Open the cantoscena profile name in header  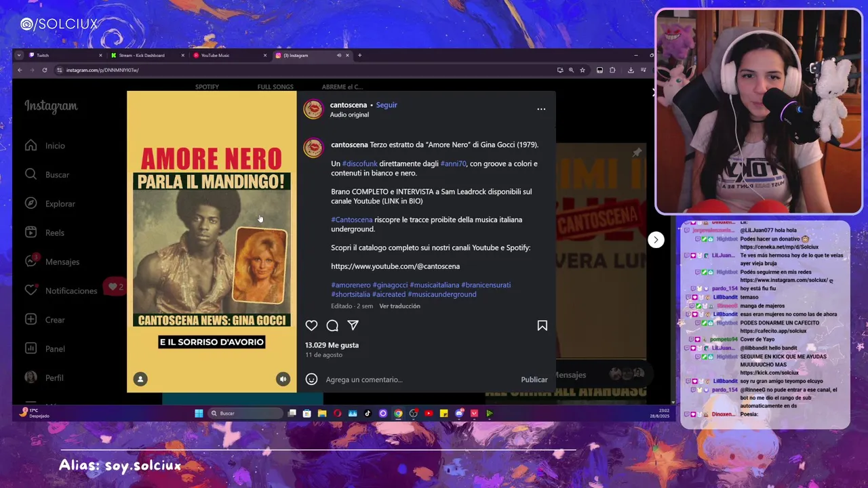(x=349, y=105)
